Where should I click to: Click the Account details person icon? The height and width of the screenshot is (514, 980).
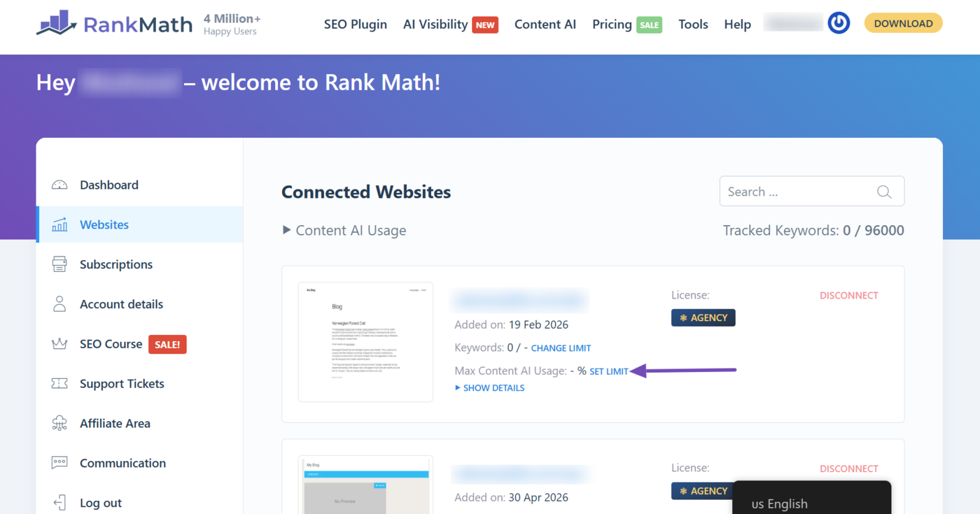coord(59,304)
